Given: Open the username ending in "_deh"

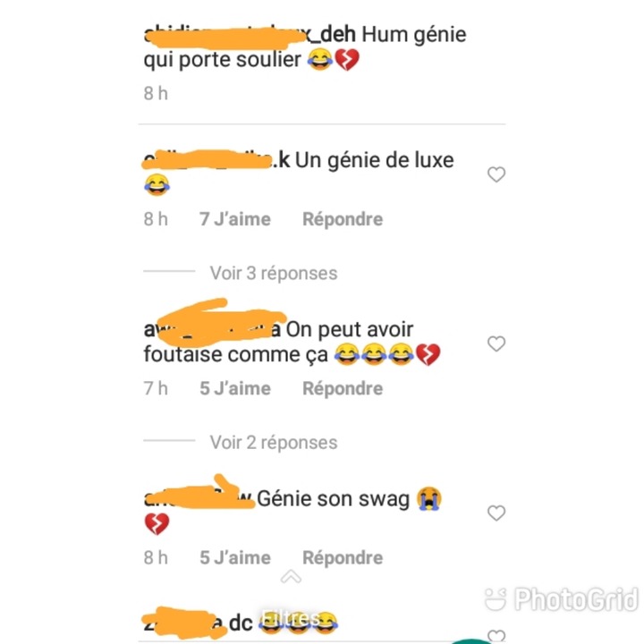Looking at the screenshot, I should (x=250, y=35).
